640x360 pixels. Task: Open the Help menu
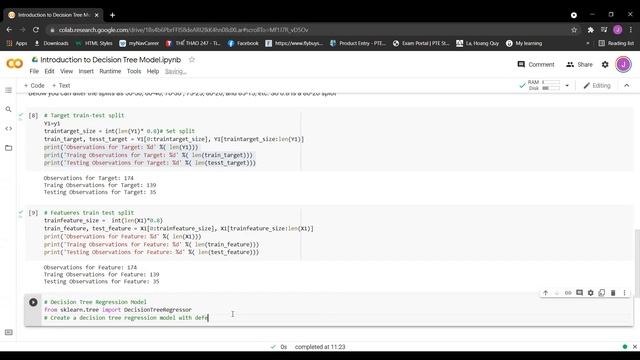click(153, 71)
